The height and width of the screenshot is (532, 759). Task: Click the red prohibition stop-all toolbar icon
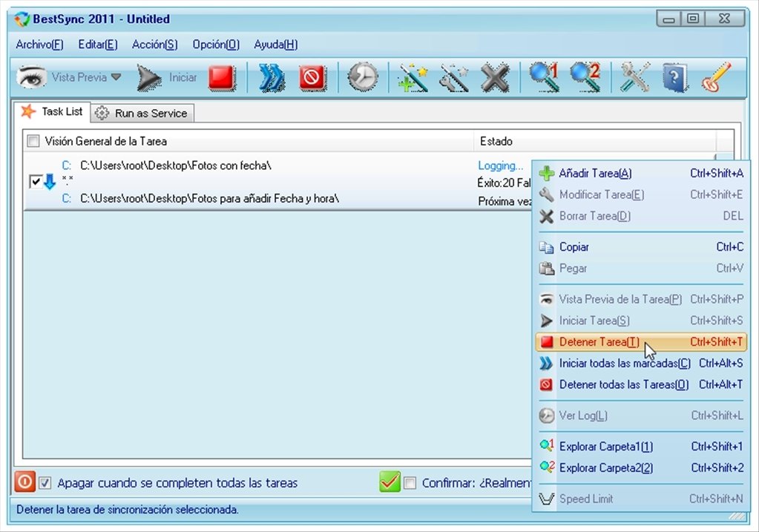pos(312,77)
